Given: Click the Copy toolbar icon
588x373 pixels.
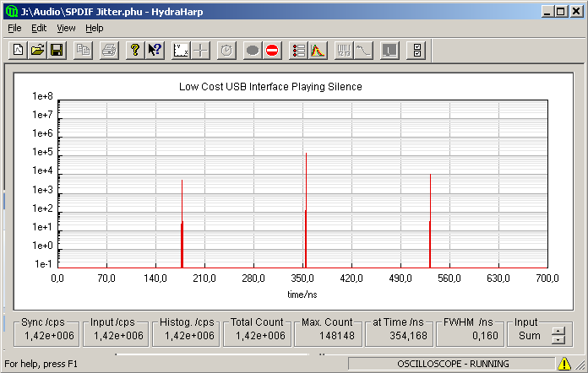Looking at the screenshot, I should point(83,50).
